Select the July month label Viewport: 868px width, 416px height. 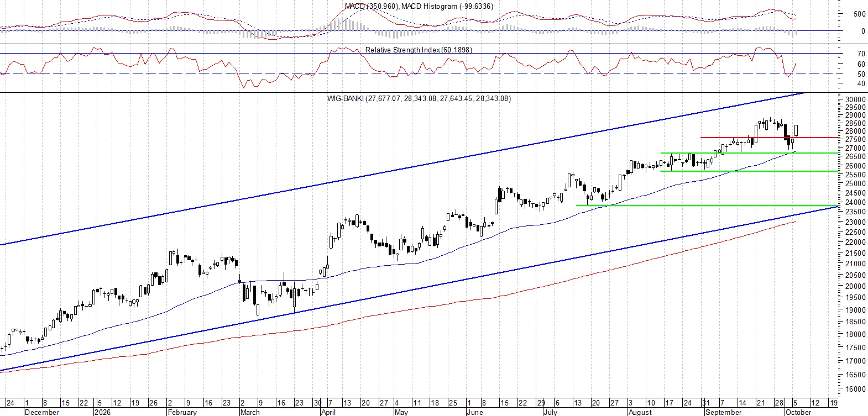551,412
